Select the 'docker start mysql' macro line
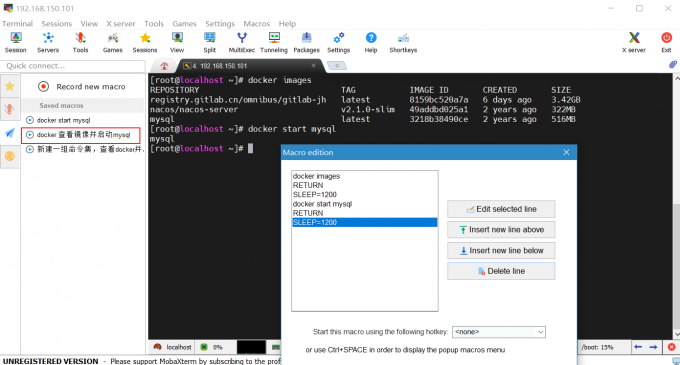The height and width of the screenshot is (365, 680). [364, 204]
